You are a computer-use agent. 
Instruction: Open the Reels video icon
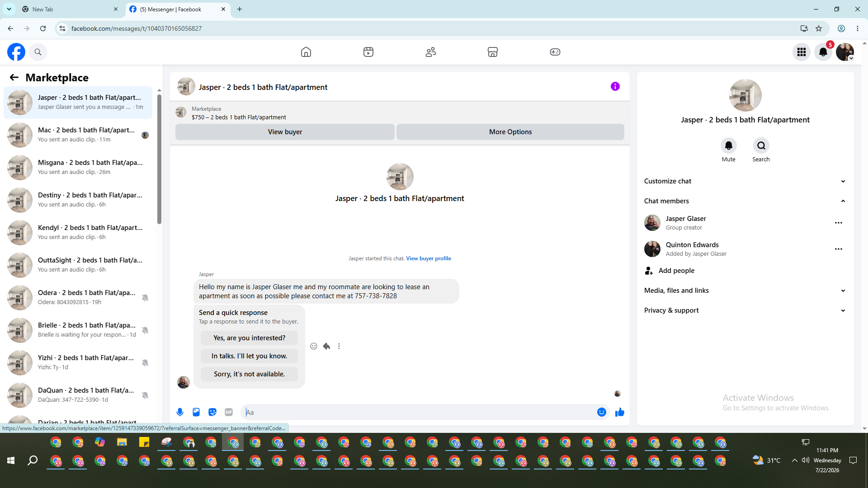368,52
